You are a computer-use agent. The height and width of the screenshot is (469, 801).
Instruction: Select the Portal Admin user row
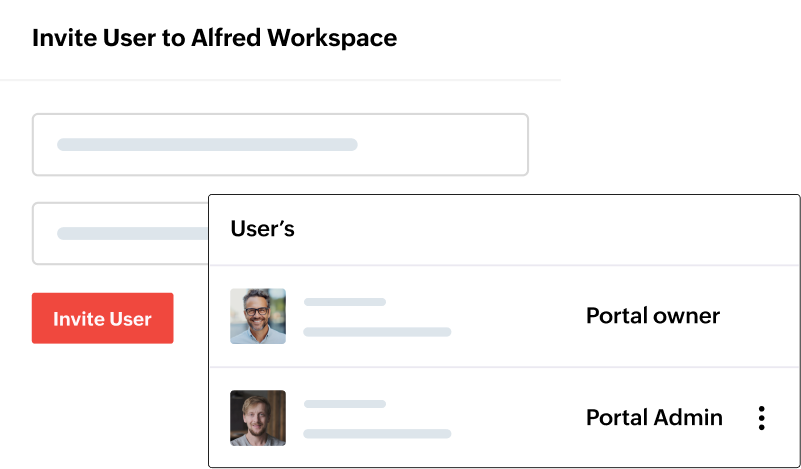point(500,418)
